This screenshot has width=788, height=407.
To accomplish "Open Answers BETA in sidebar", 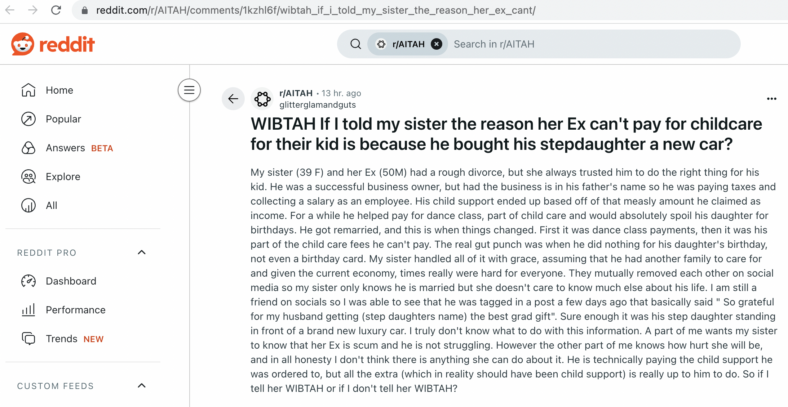I will (79, 148).
